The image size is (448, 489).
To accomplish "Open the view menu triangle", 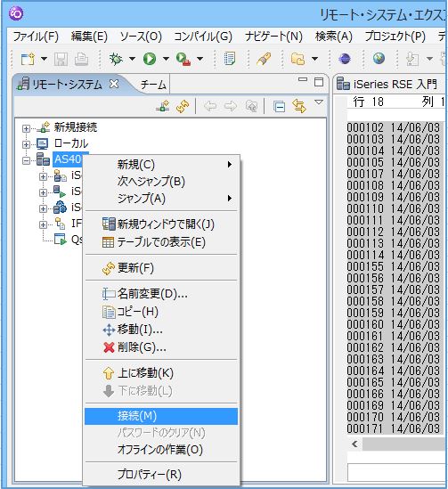I will tap(319, 102).
